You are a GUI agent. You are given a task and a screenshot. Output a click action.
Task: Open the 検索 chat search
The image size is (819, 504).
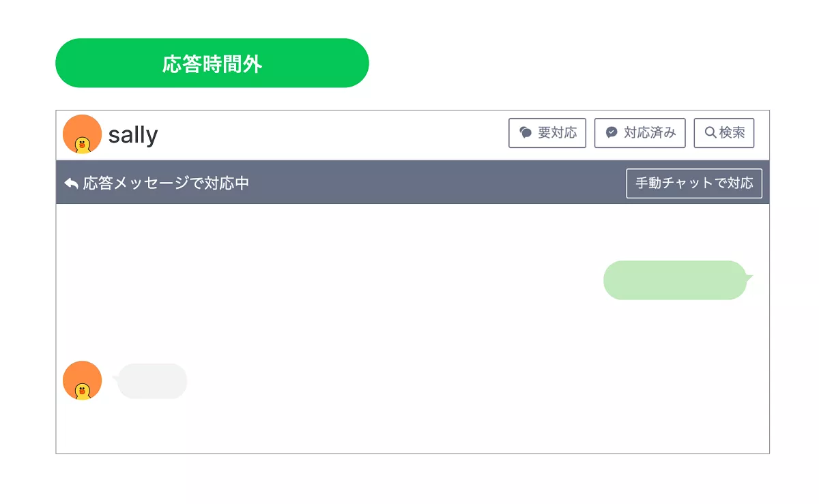(x=724, y=133)
